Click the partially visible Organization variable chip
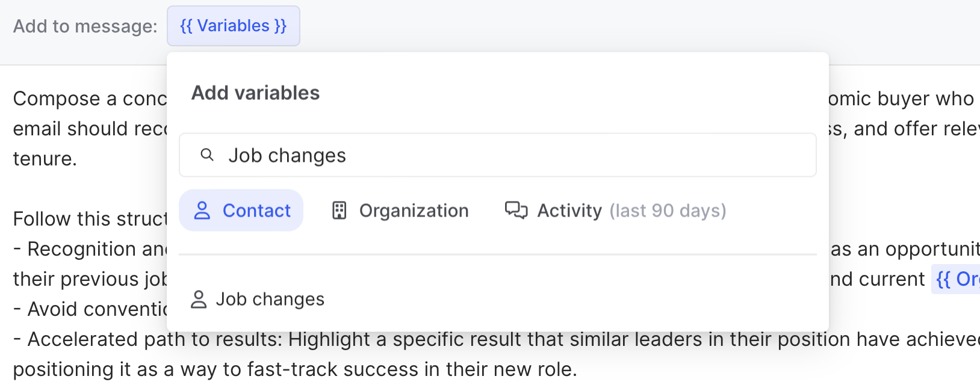Viewport: 980px width, 391px height. point(957,279)
